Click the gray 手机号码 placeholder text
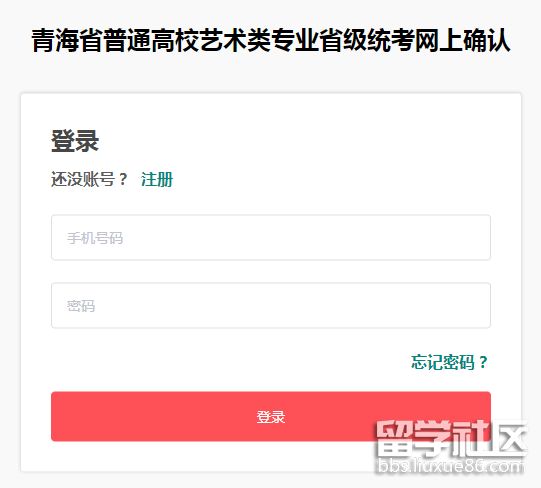This screenshot has width=541, height=488. click(95, 238)
